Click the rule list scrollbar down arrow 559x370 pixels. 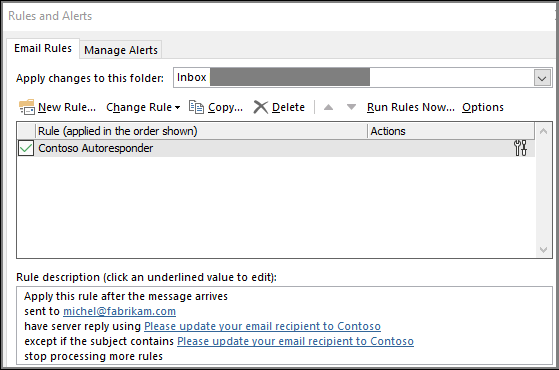543,250
